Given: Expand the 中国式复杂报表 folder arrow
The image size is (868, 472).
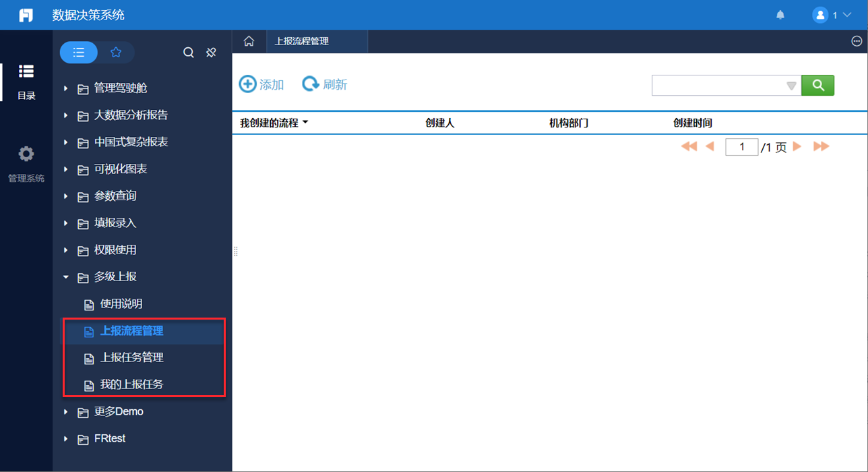Looking at the screenshot, I should click(66, 142).
